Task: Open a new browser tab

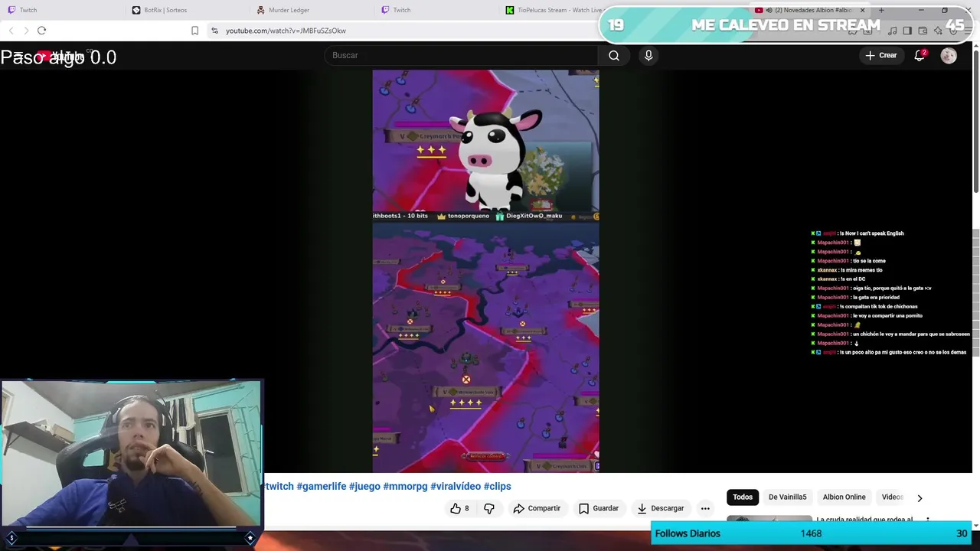Action: pos(881,10)
